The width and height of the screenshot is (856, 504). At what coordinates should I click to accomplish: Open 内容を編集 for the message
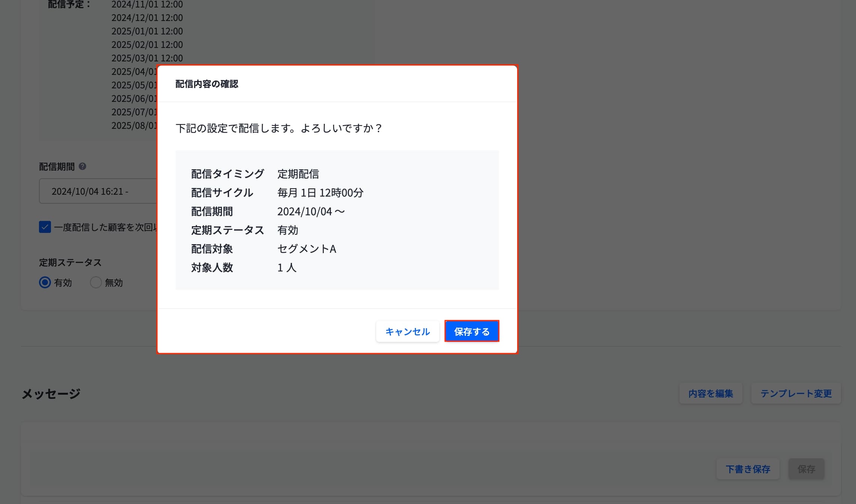(x=711, y=394)
